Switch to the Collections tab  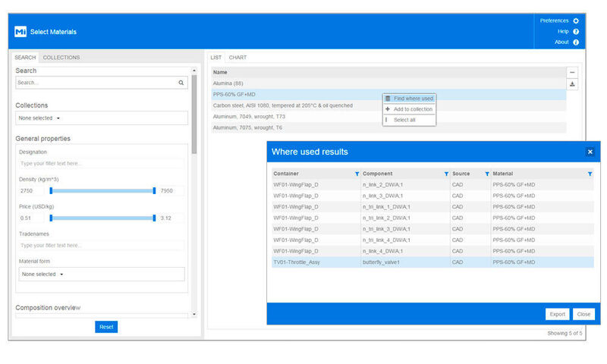(x=61, y=58)
